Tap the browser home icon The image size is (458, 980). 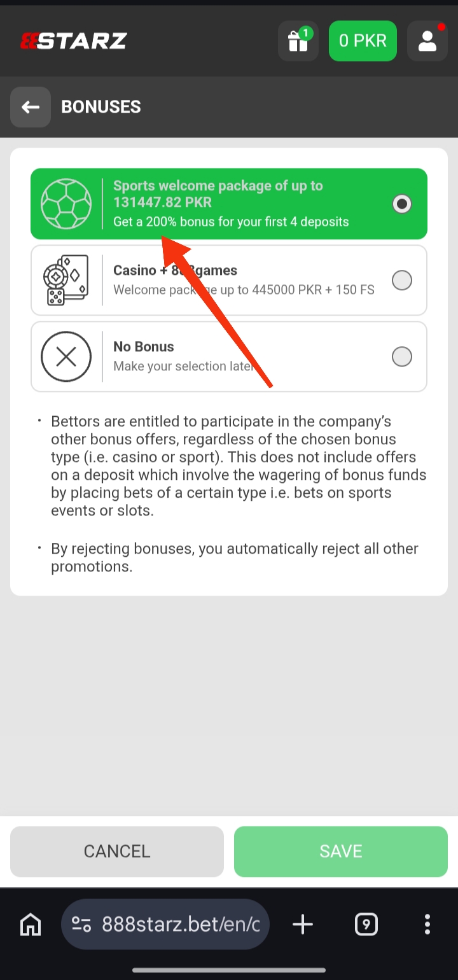tap(31, 924)
